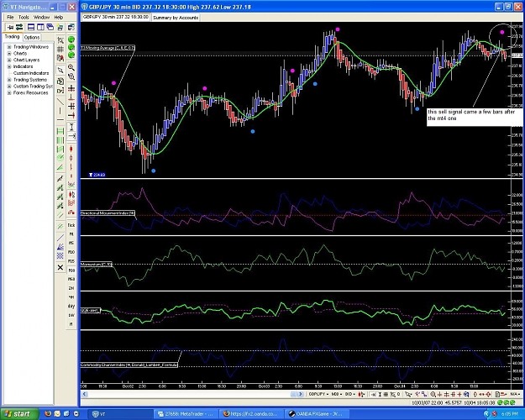
Task: Open the BID price type dropdown
Action: pyautogui.click(x=350, y=394)
